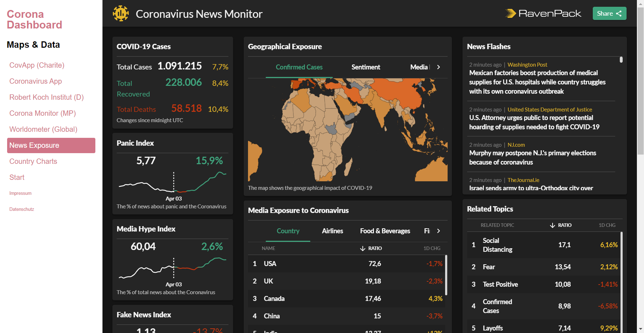Click the Datenschutz link

(21, 209)
